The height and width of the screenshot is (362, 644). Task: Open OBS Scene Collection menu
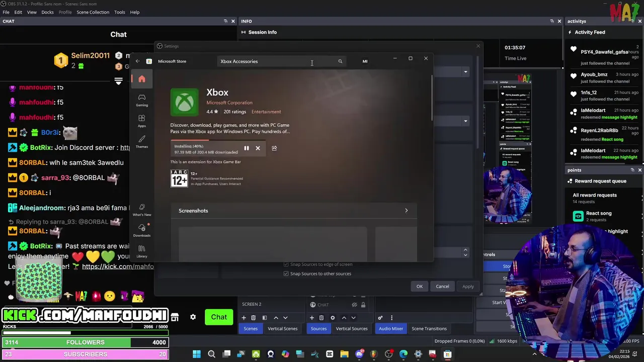(x=93, y=12)
